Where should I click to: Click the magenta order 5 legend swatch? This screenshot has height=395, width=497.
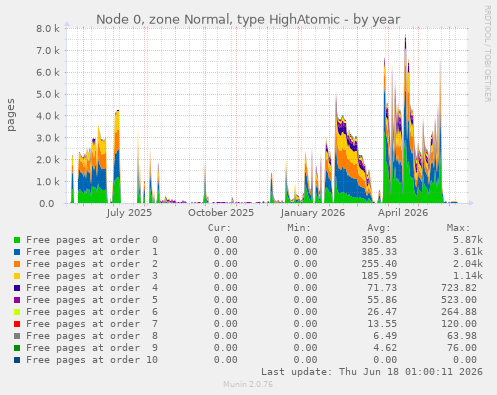tap(17, 300)
